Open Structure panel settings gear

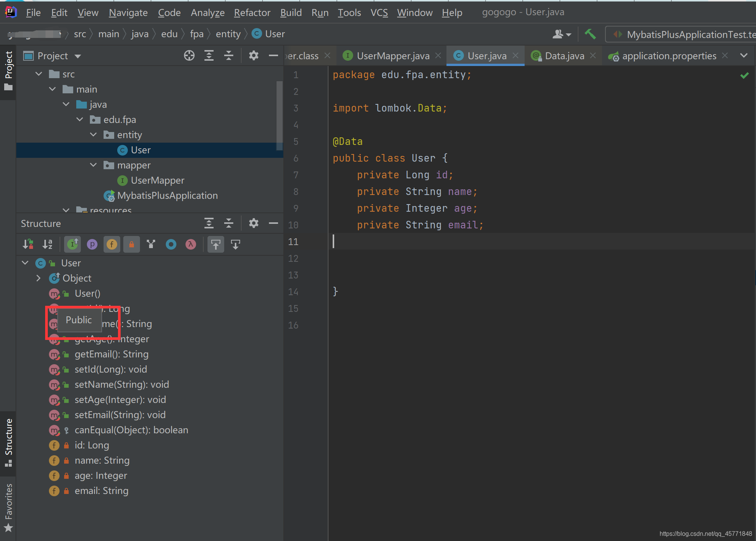(x=253, y=223)
